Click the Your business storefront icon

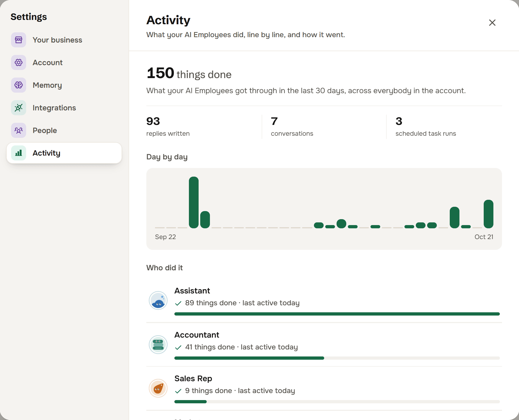coord(19,40)
